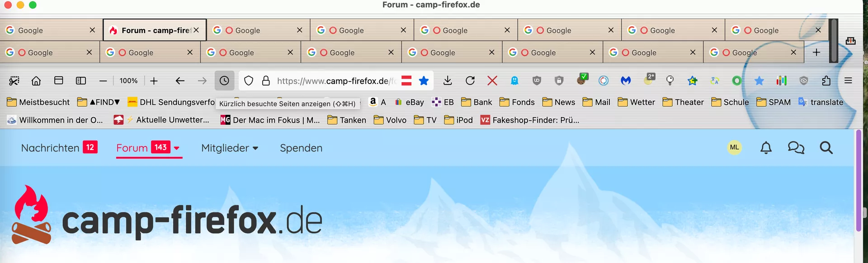
Task: Toggle the blue bookmark star in address bar
Action: click(x=424, y=81)
